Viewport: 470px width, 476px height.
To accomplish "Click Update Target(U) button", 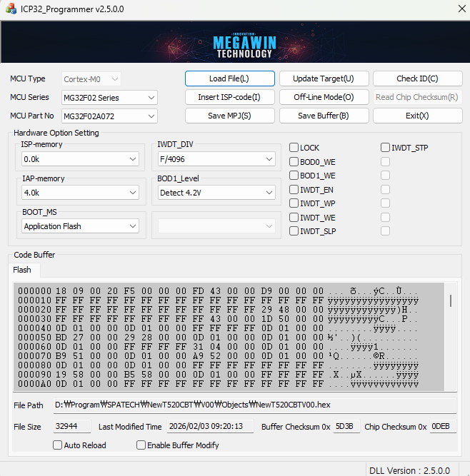I will tap(324, 79).
